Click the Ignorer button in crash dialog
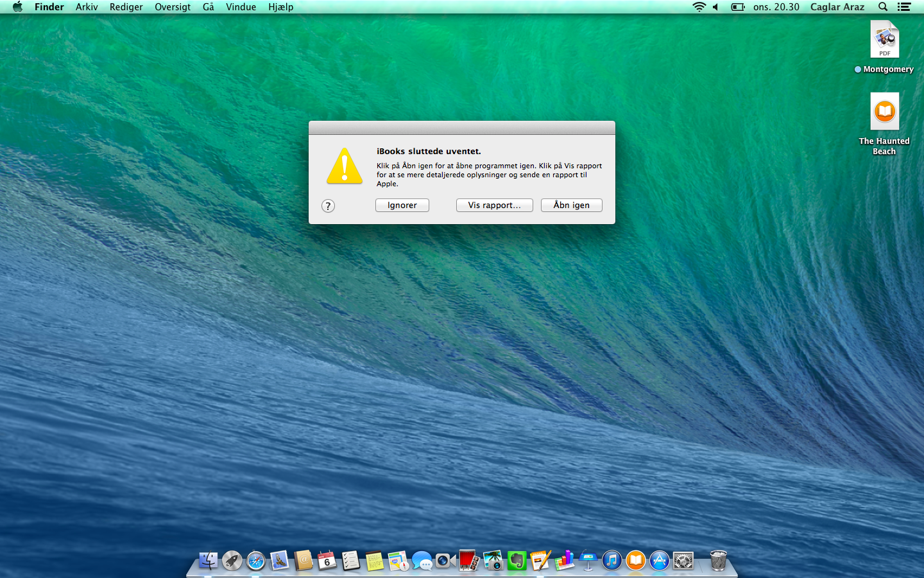924x578 pixels. point(402,205)
